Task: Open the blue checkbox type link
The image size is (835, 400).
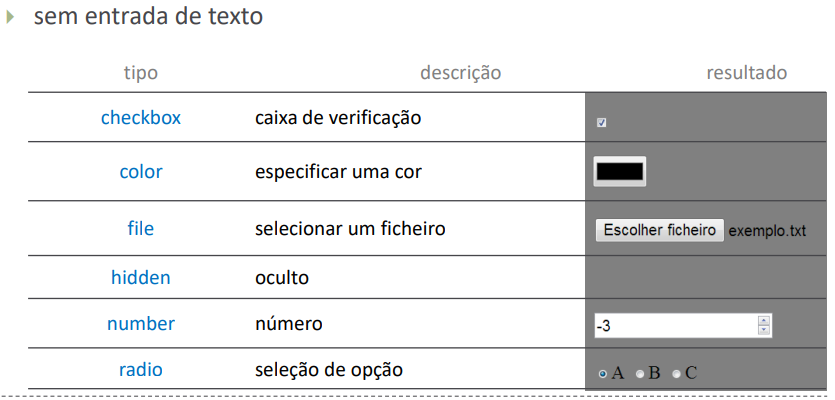Action: point(141,117)
